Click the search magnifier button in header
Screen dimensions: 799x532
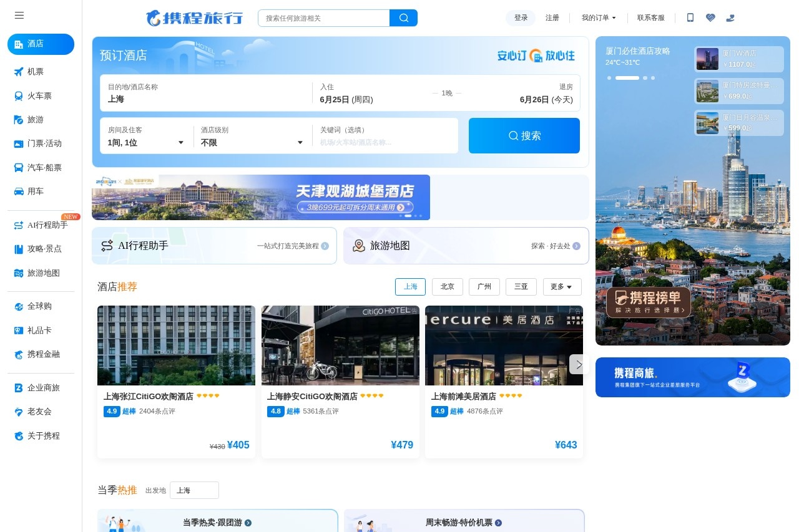click(404, 18)
